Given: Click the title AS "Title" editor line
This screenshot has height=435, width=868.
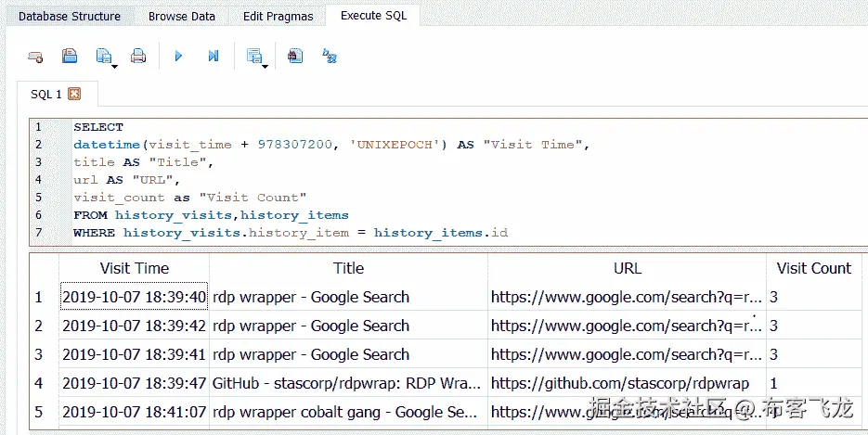Looking at the screenshot, I should 143,162.
